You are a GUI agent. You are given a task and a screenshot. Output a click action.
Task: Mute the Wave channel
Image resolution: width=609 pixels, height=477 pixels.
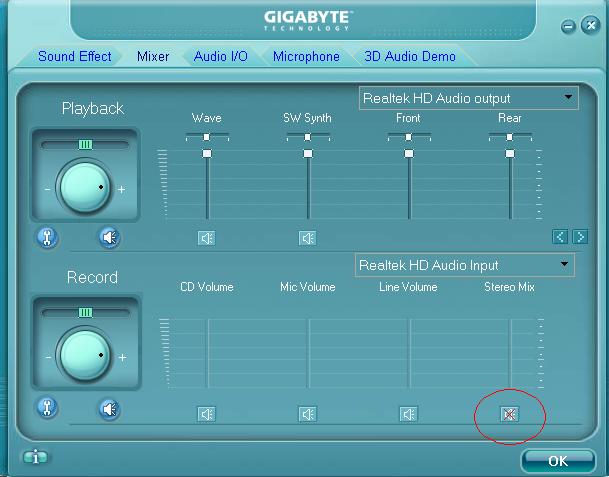click(206, 238)
